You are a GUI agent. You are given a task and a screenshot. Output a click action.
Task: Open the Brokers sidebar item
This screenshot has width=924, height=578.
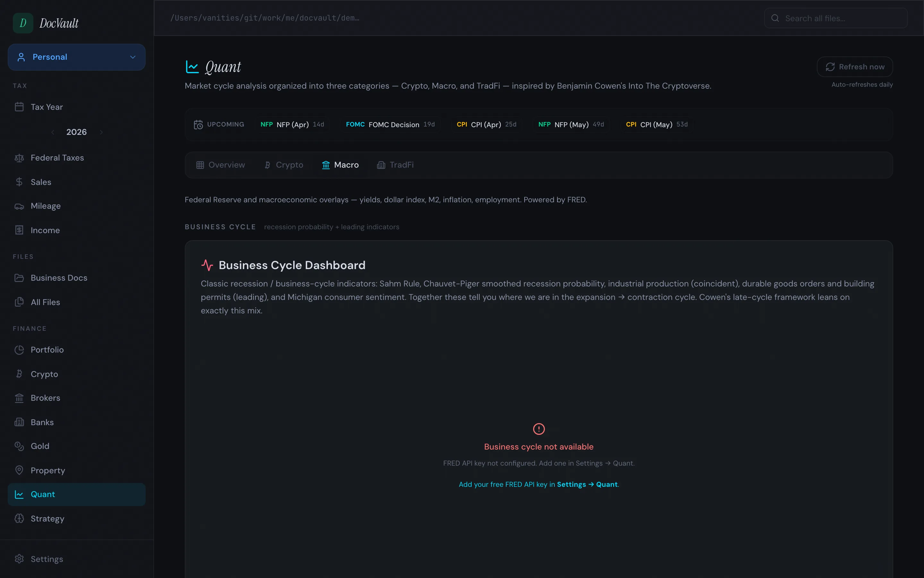[x=76, y=398]
